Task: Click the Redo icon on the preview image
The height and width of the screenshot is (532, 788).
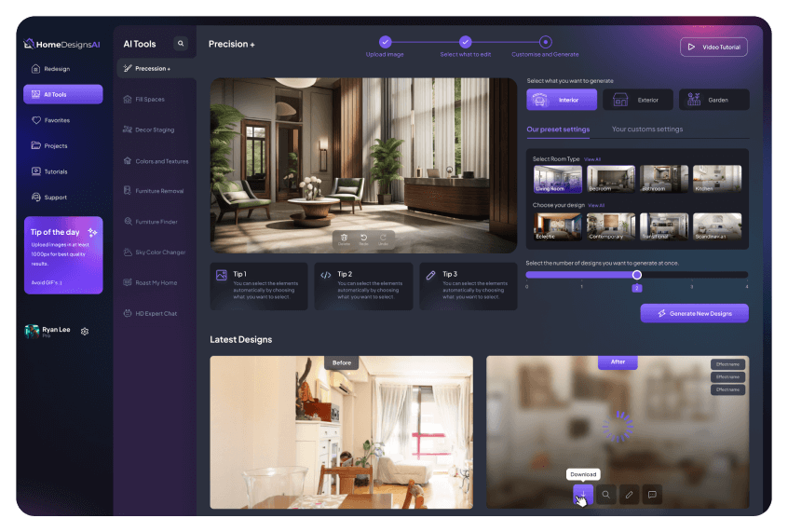Action: coord(363,239)
